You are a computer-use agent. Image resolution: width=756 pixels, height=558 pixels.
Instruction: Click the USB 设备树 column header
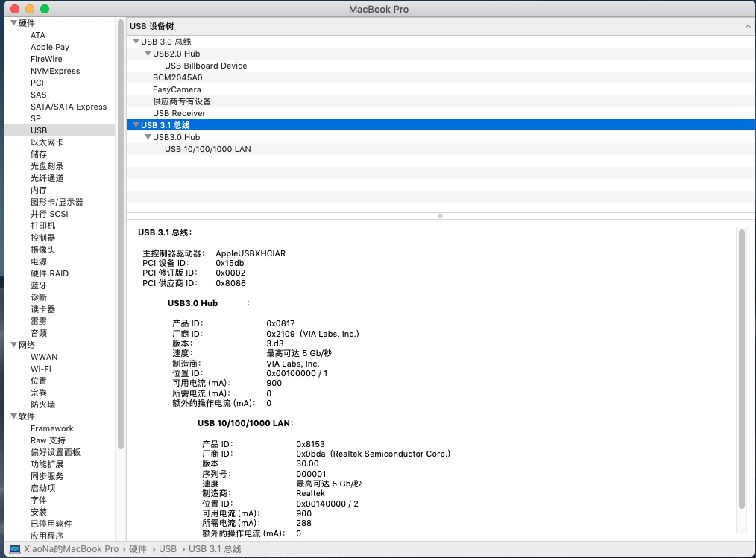pyautogui.click(x=440, y=27)
